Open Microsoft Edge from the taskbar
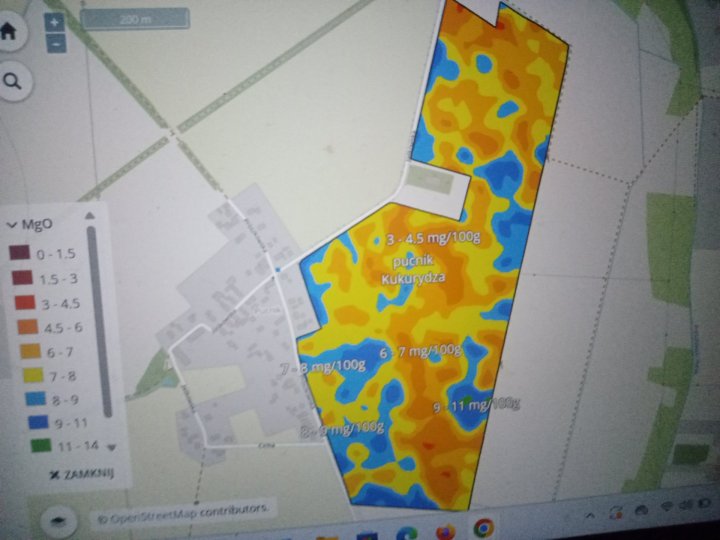This screenshot has width=720, height=540. 407,533
